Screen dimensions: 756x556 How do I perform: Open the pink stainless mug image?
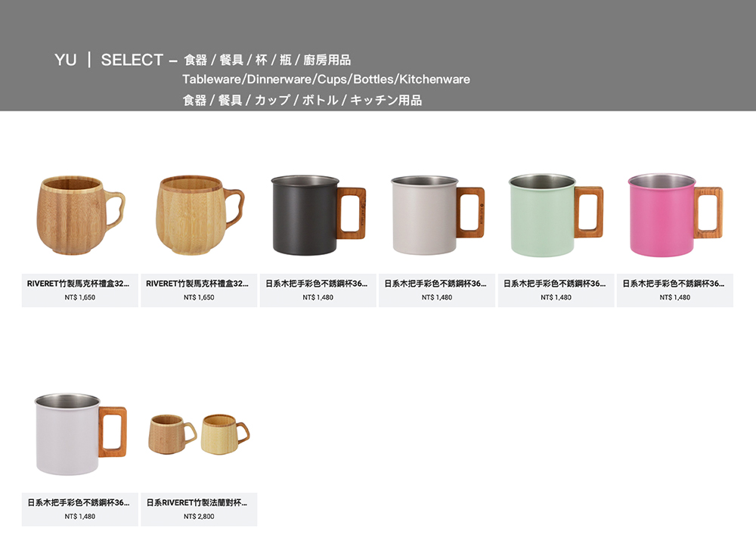pyautogui.click(x=675, y=216)
